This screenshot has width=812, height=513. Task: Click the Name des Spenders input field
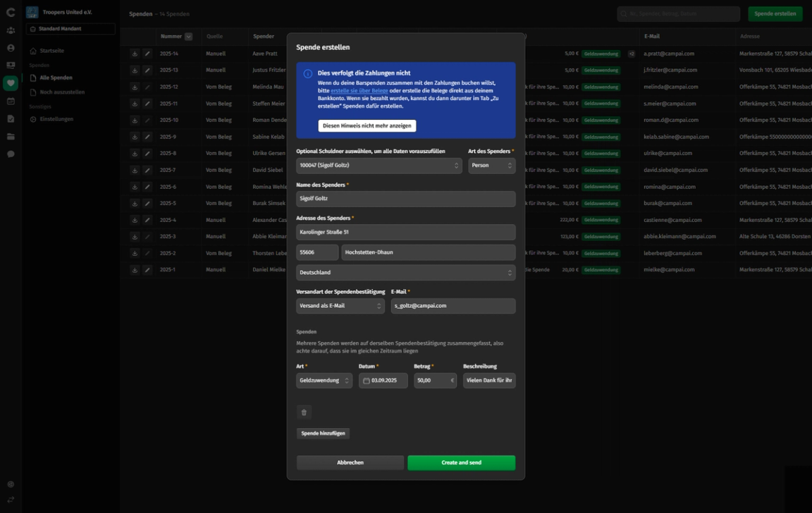(405, 199)
